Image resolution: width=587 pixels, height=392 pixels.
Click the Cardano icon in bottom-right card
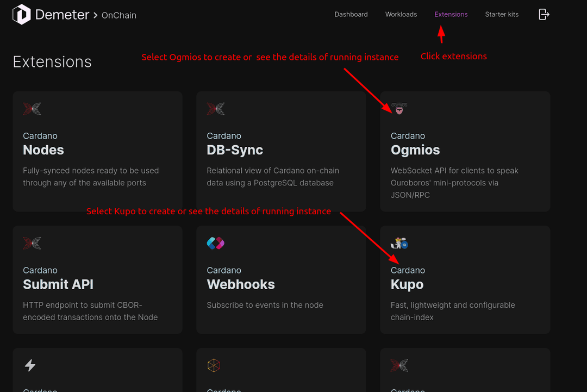click(x=399, y=365)
